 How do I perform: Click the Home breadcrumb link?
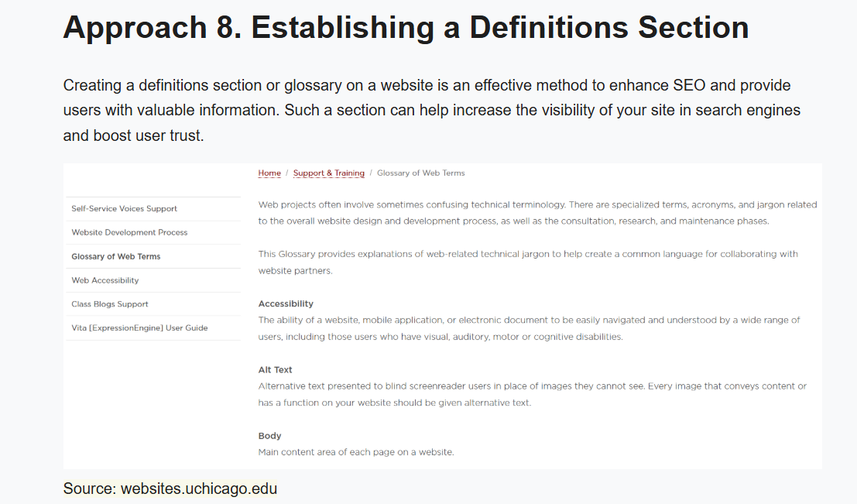[269, 173]
